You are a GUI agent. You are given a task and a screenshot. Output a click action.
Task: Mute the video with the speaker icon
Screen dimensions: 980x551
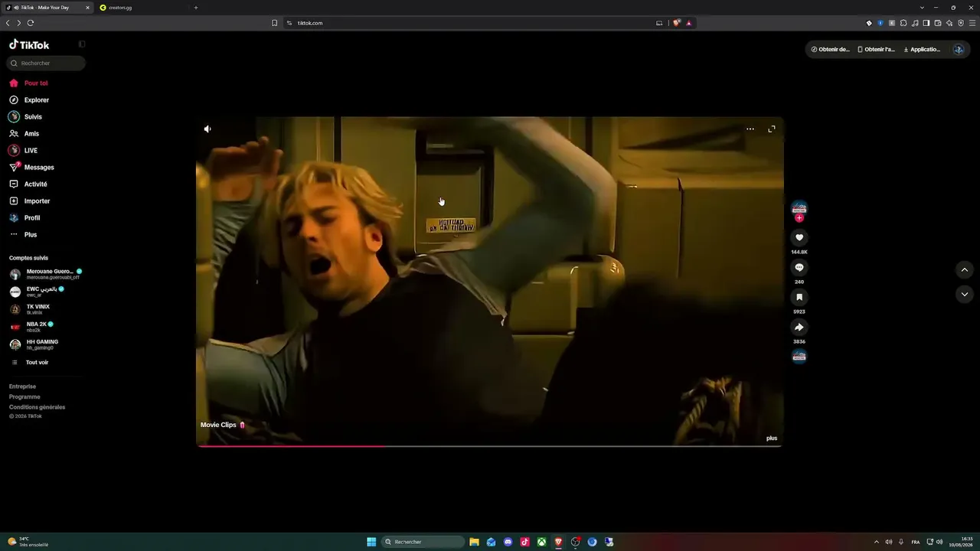207,129
